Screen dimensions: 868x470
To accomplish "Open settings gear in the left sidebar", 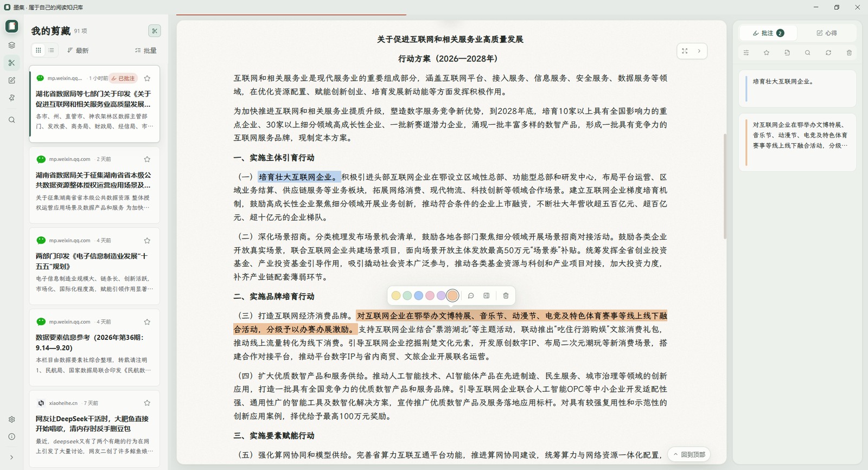I will 11,420.
